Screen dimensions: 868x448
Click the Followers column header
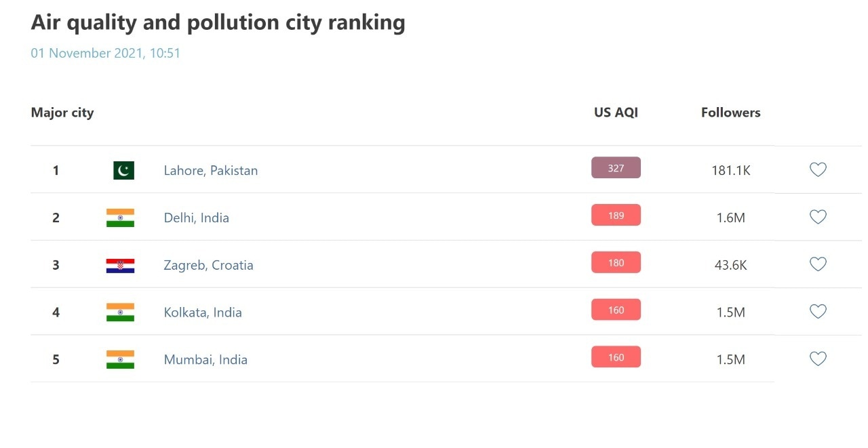point(731,113)
